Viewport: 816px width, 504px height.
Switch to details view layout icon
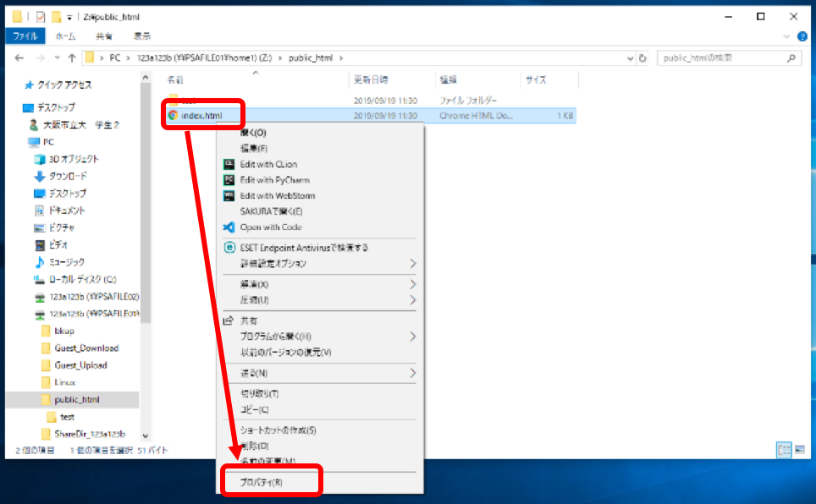pyautogui.click(x=784, y=449)
